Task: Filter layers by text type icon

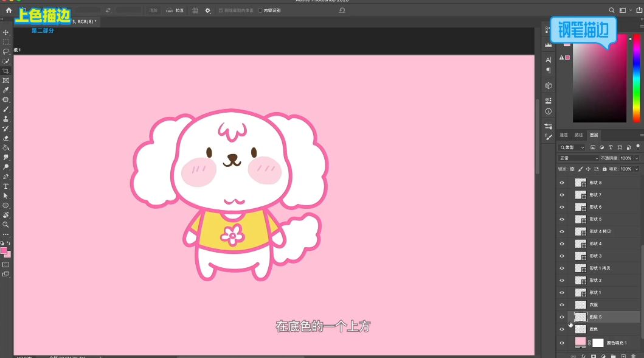Action: pyautogui.click(x=611, y=147)
